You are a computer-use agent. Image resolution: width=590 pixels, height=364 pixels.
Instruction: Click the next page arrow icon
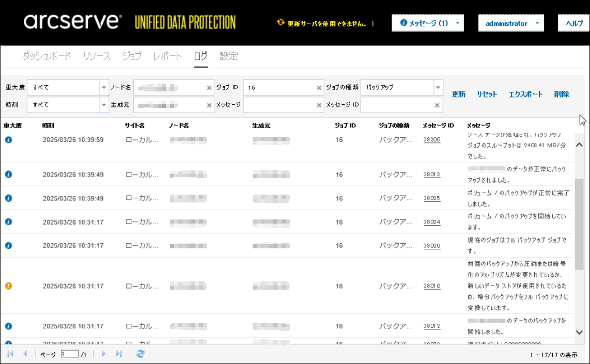click(x=103, y=354)
